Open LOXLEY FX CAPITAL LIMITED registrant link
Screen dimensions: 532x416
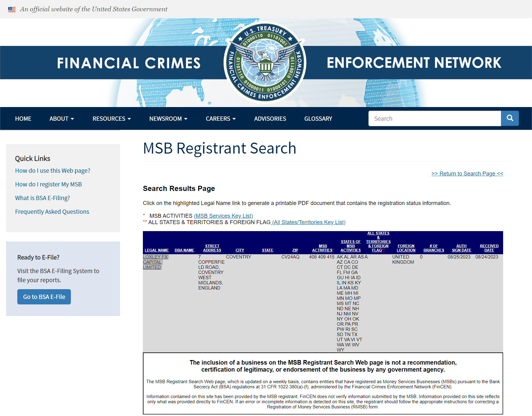pos(155,262)
